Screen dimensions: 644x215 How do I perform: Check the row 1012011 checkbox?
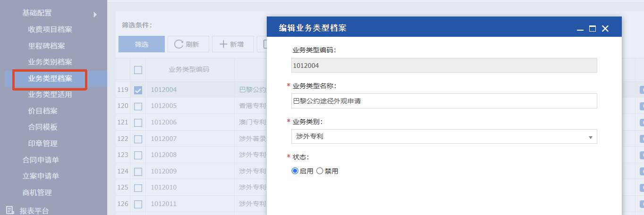(x=138, y=204)
